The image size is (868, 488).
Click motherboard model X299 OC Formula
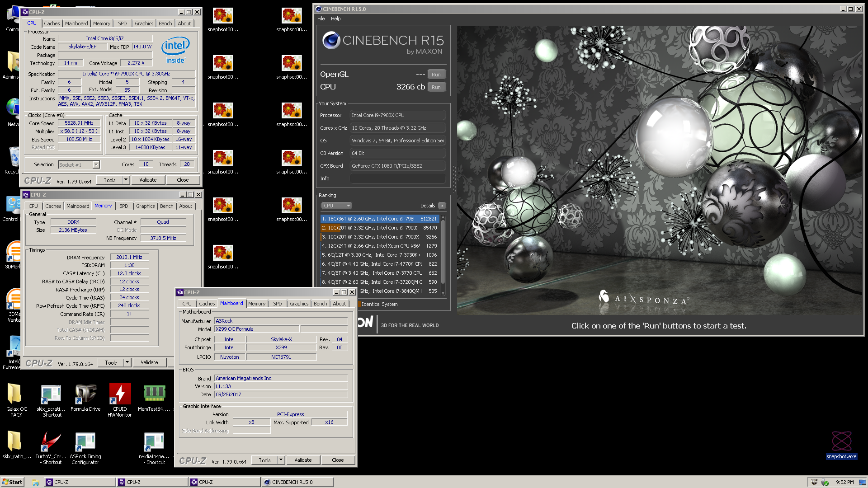pyautogui.click(x=257, y=329)
